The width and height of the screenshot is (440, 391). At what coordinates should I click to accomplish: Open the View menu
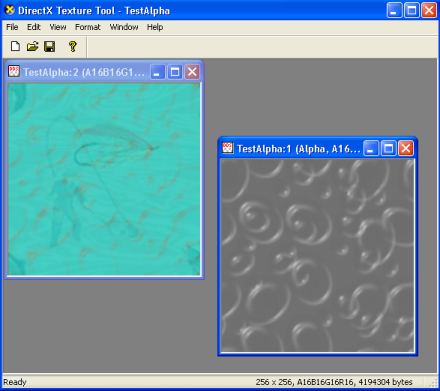point(58,27)
